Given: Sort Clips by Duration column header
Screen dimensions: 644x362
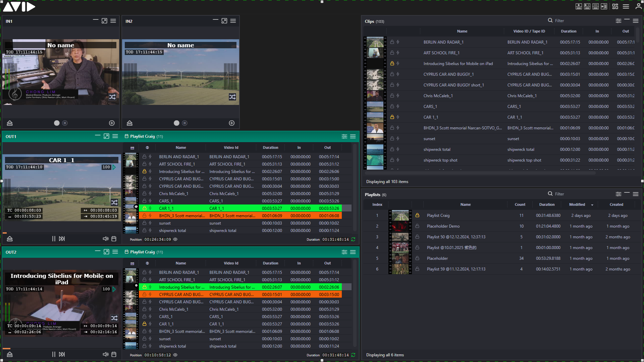Looking at the screenshot, I should point(569,31).
